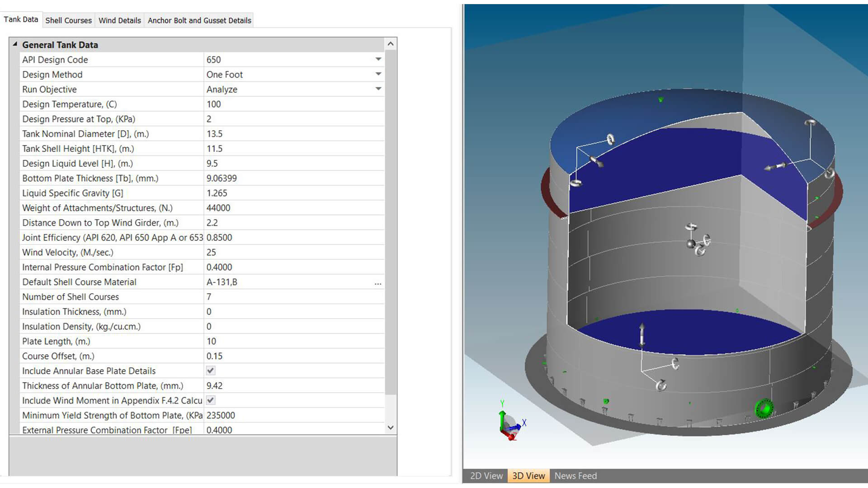Switch to the Shell Courses tab

pos(68,20)
